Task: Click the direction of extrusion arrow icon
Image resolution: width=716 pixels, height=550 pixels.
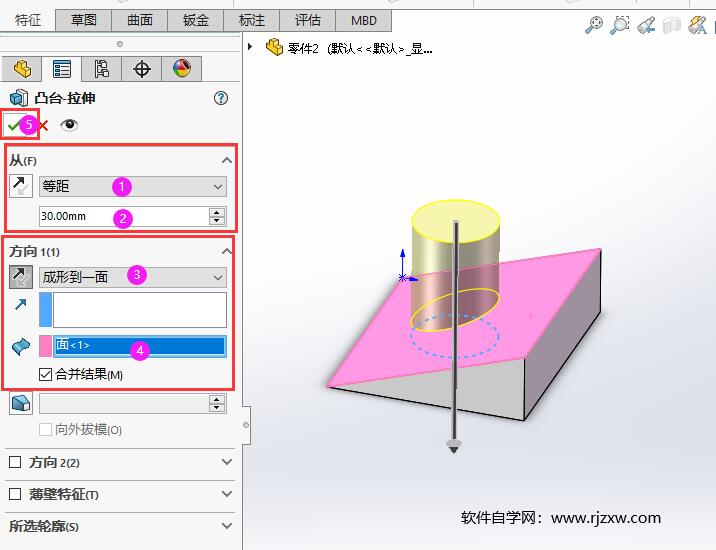Action: tap(21, 304)
